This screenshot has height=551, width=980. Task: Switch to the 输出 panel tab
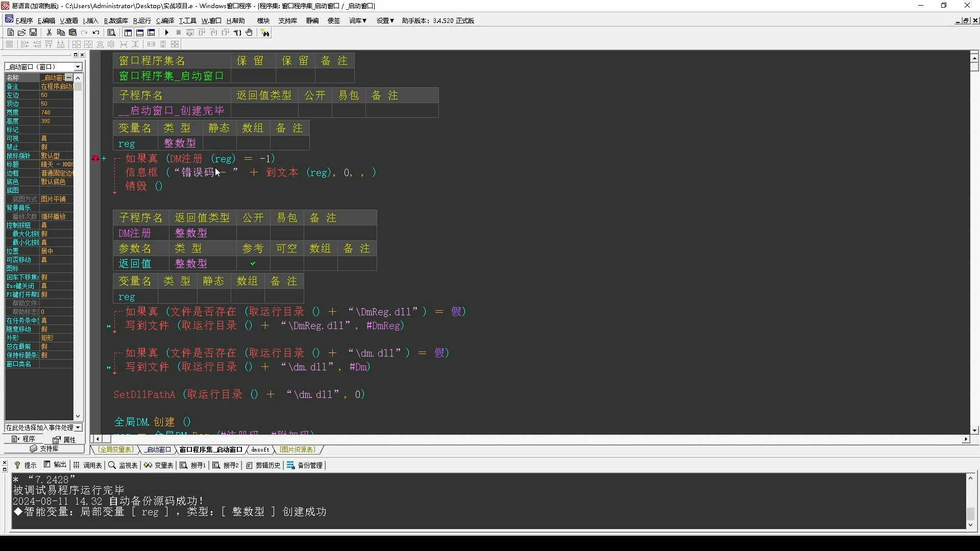(55, 465)
